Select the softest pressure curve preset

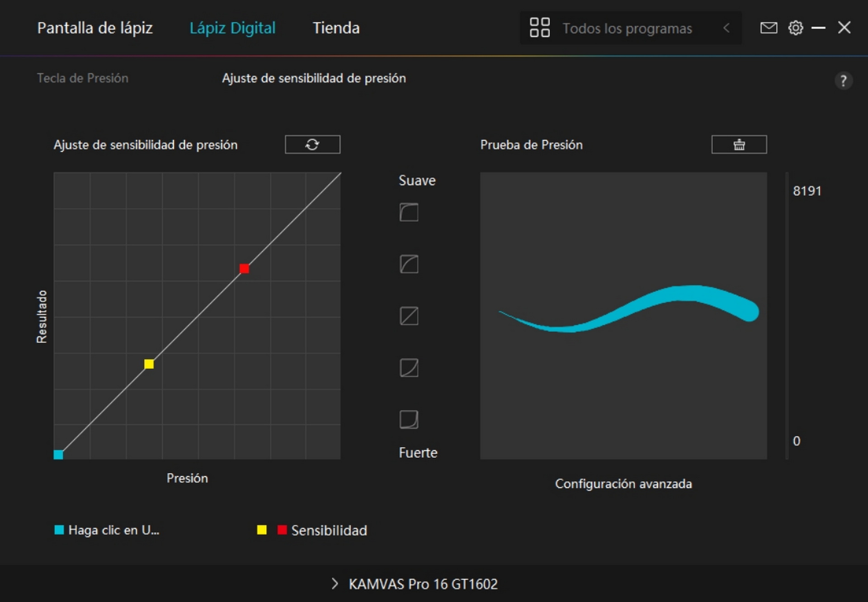[x=409, y=212]
